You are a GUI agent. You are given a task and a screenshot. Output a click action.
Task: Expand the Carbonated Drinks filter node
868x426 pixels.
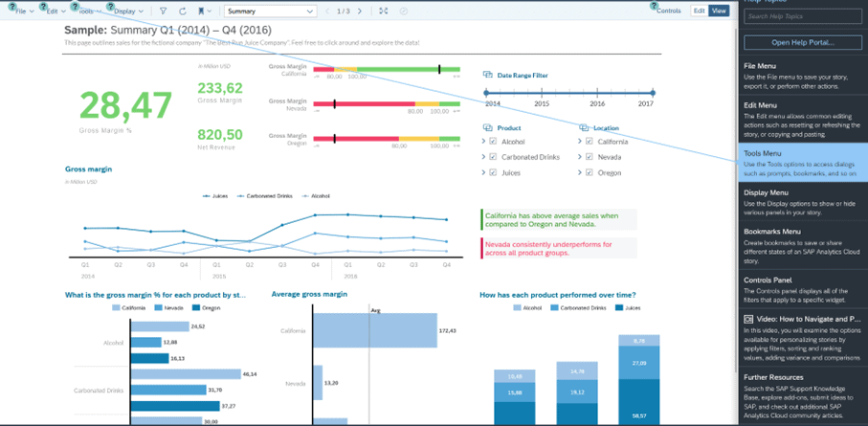pyautogui.click(x=483, y=157)
